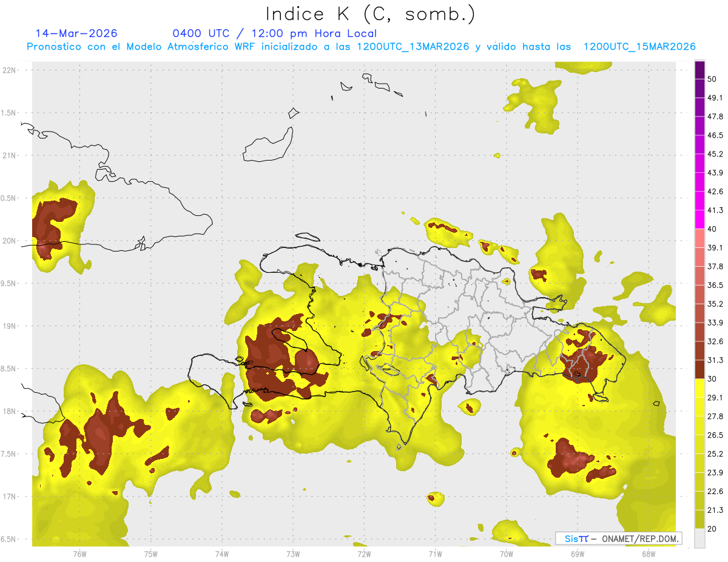This screenshot has height=562, width=728.
Task: Click the '45.2' color scale value
Action: point(715,155)
